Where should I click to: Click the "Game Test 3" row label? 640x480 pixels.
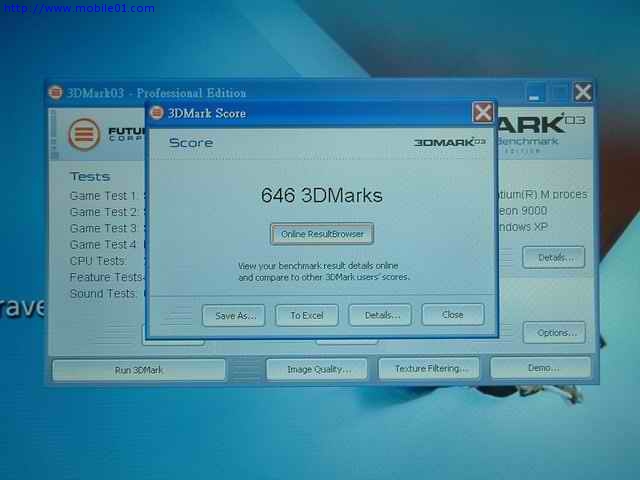pos(104,228)
